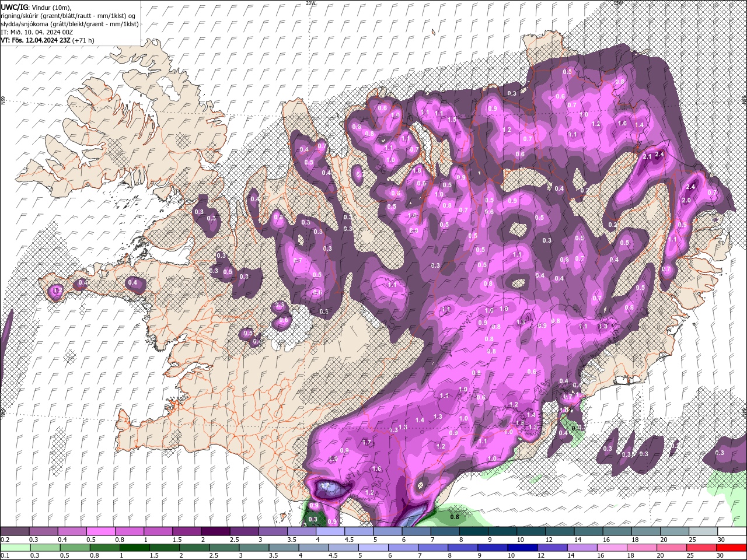
Task: Click the '20W' longitude label
Action: pos(310,3)
